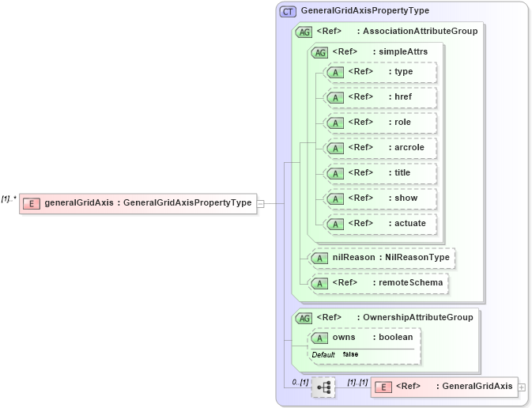Select the actuate attribute name
The height and width of the screenshot is (408, 532).
[409, 223]
